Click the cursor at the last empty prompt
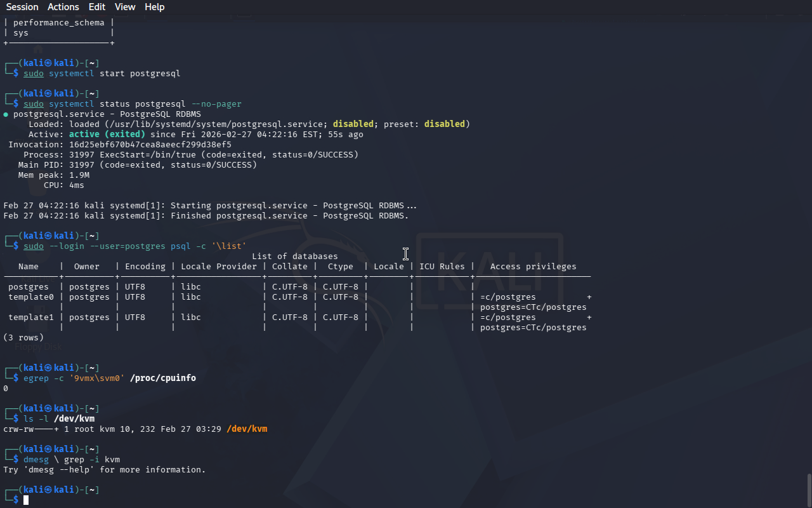 tap(26, 500)
